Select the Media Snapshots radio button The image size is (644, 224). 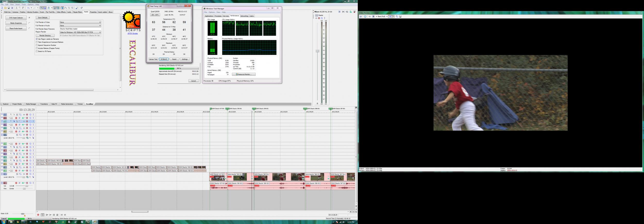pyautogui.click(x=29, y=23)
